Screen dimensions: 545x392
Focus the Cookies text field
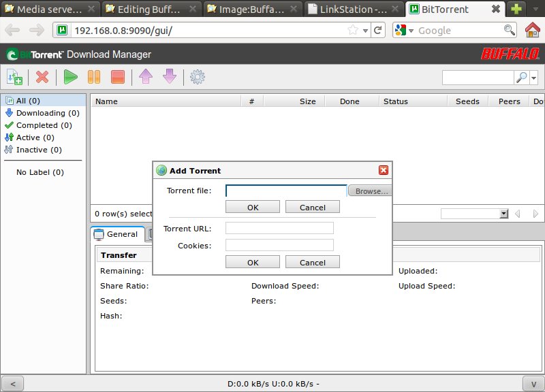(x=279, y=245)
